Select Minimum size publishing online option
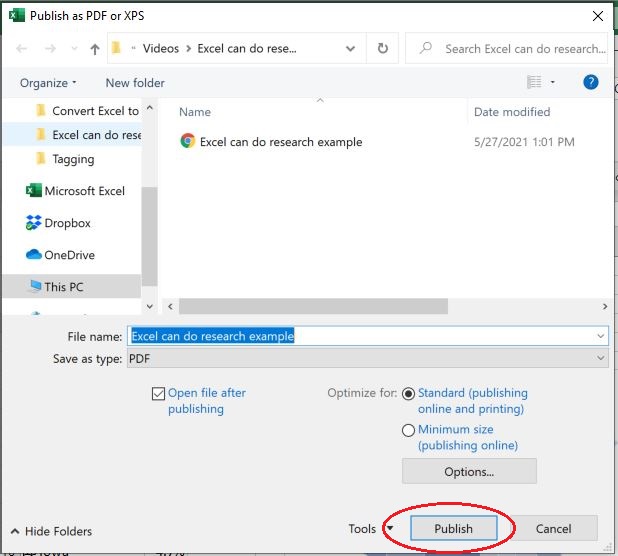618x556 pixels. point(408,430)
